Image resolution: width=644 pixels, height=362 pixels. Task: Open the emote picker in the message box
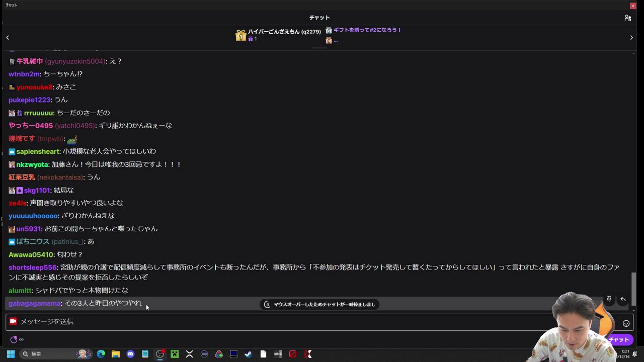click(x=626, y=323)
